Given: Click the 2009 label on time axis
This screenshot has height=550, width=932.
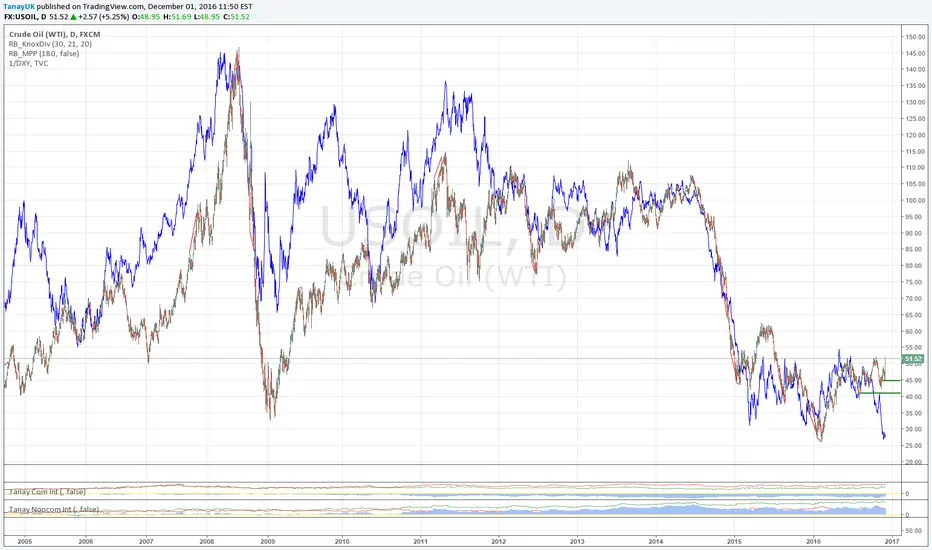Looking at the screenshot, I should pyautogui.click(x=268, y=541).
